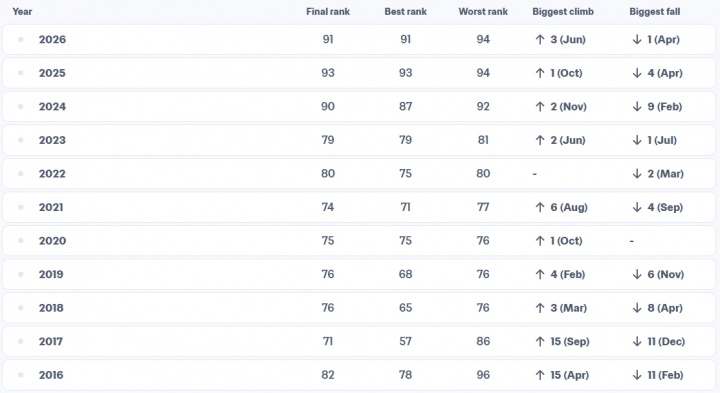Click the Year column header
This screenshot has width=720, height=393.
pos(22,11)
